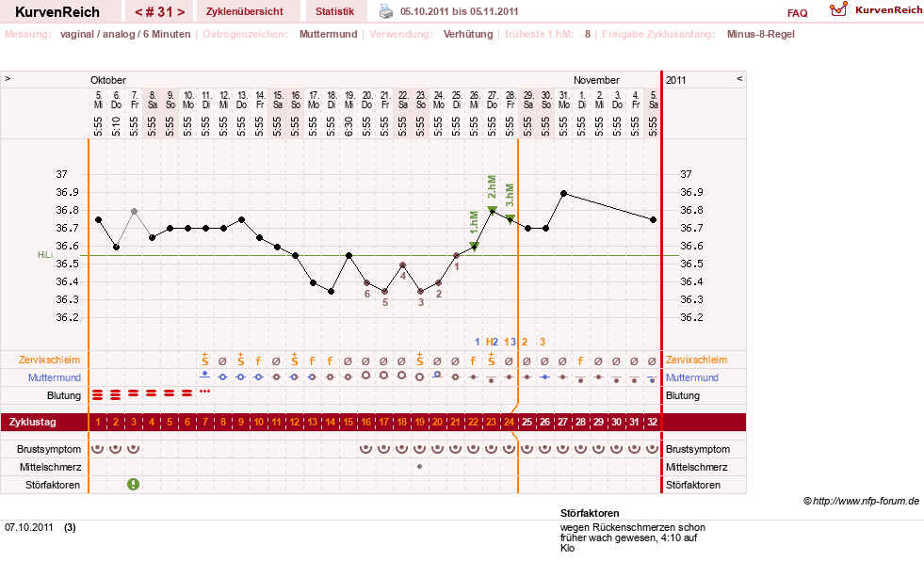Click the date header 19. Mi
Screen dimensions: 924x577
click(349, 100)
